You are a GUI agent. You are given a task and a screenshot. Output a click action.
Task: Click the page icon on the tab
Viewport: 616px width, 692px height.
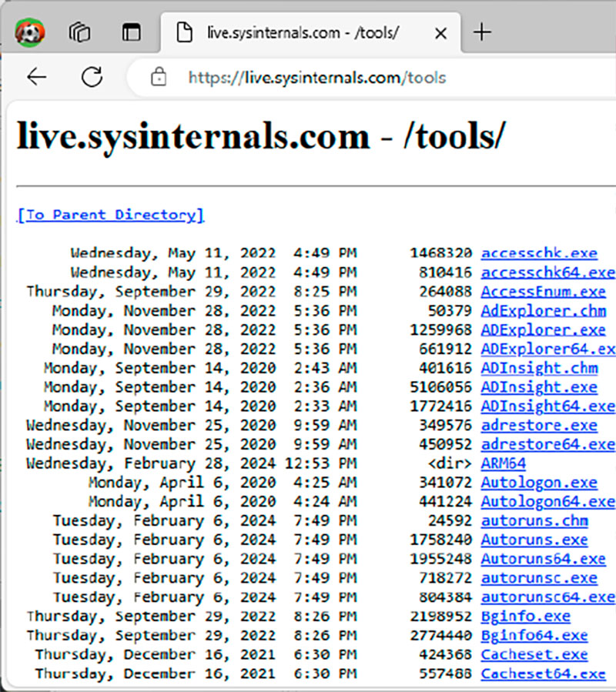(x=185, y=32)
